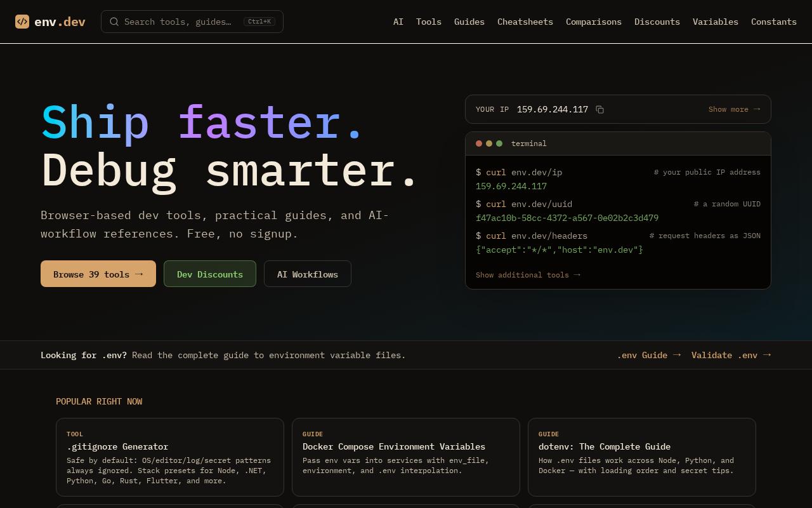Go to Guides in navigation
The width and height of the screenshot is (812, 508).
click(469, 22)
